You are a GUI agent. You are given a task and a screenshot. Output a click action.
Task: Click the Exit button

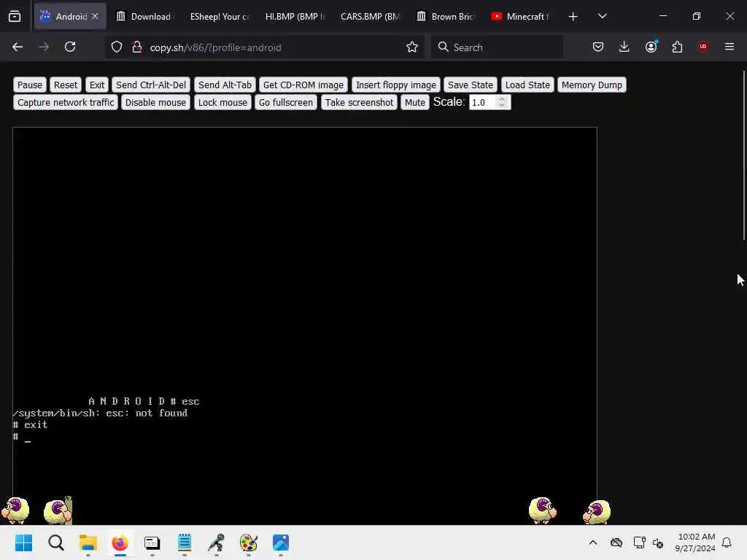point(97,85)
